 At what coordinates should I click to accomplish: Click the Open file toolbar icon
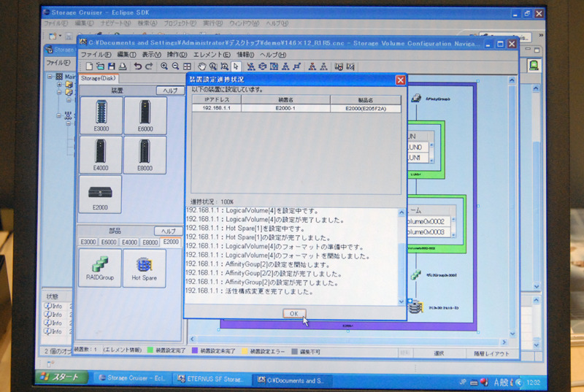[100, 66]
